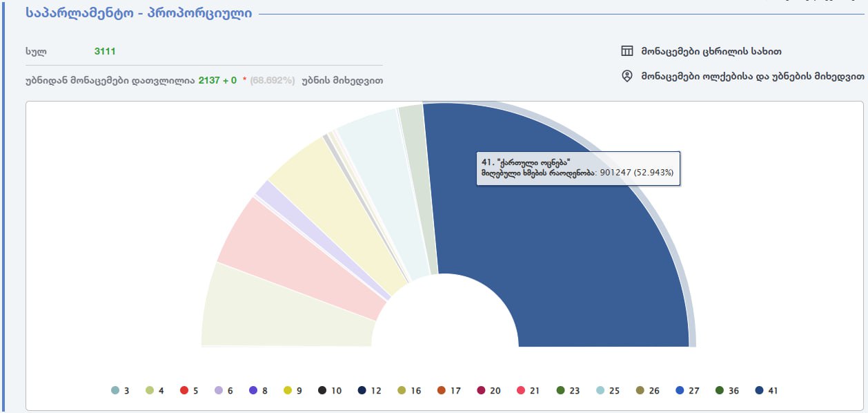The height and width of the screenshot is (413, 868).
Task: Toggle legend entry number 41
Action: pyautogui.click(x=767, y=390)
